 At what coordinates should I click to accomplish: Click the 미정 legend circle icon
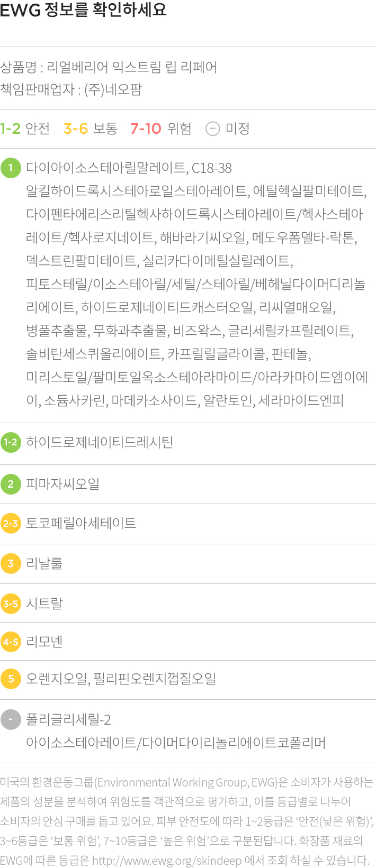pyautogui.click(x=212, y=129)
